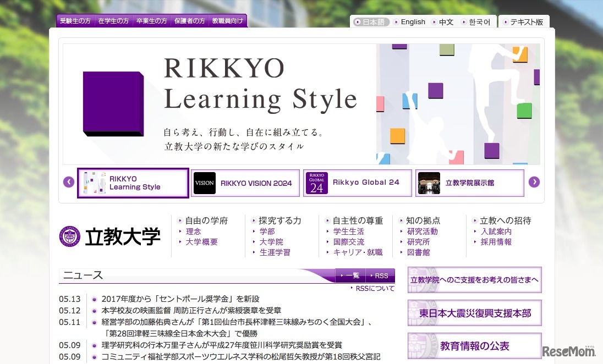Click the RIKKYO VISION 2024 logo

[204, 183]
